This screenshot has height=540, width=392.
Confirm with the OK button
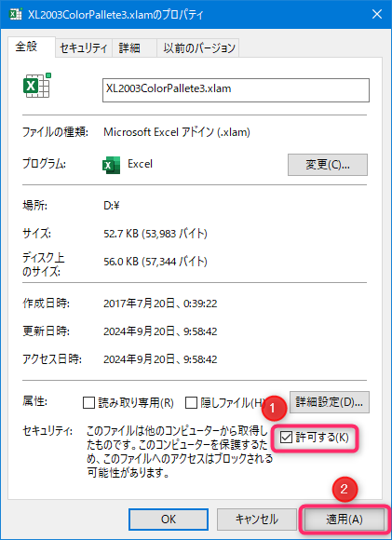pyautogui.click(x=169, y=519)
